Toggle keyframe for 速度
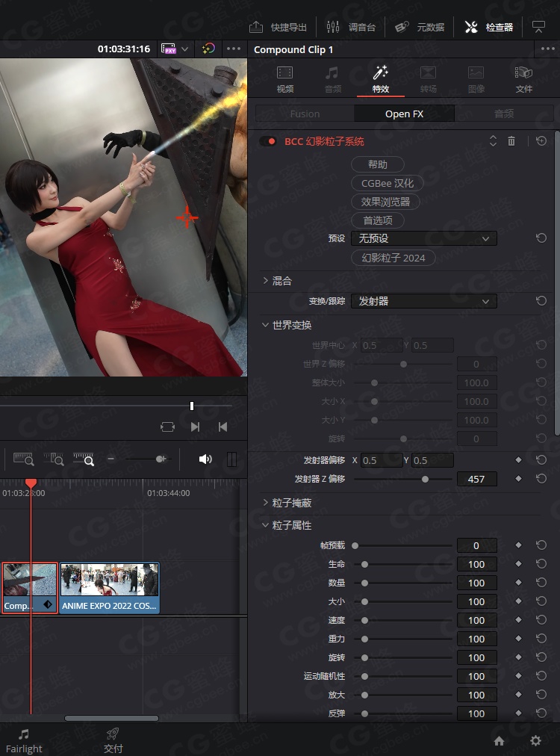This screenshot has height=756, width=560. tap(518, 620)
